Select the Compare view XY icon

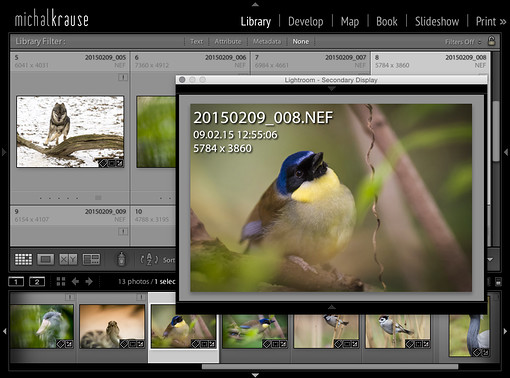point(68,259)
